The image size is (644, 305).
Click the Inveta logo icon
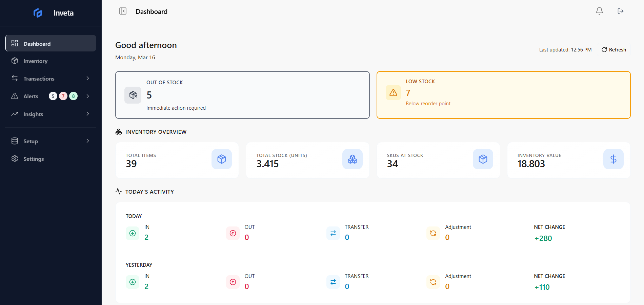tap(38, 13)
